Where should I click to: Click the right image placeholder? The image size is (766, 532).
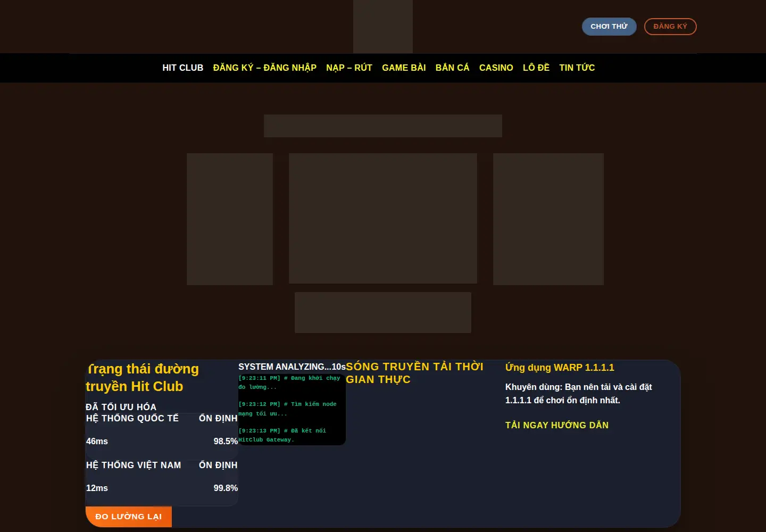548,219
